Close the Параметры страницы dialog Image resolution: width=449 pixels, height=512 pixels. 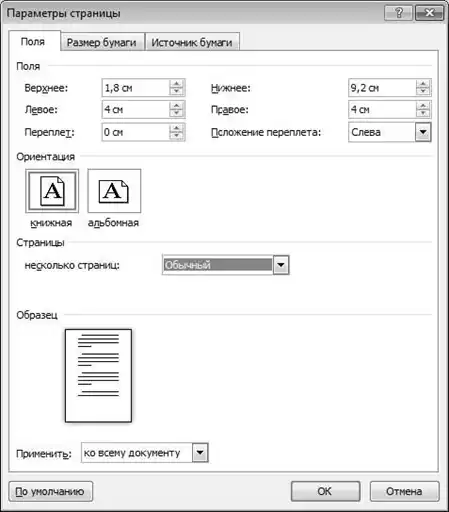pyautogui.click(x=429, y=13)
